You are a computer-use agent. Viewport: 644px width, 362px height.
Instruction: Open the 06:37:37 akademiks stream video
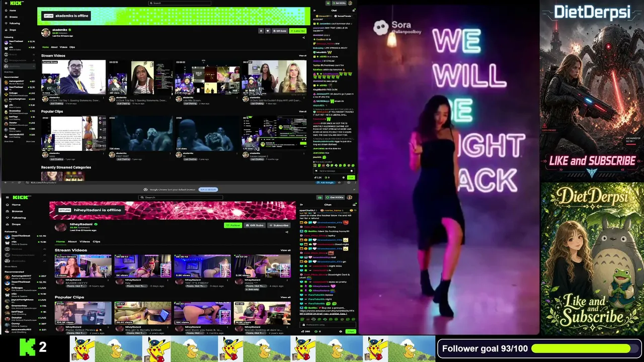click(x=274, y=77)
